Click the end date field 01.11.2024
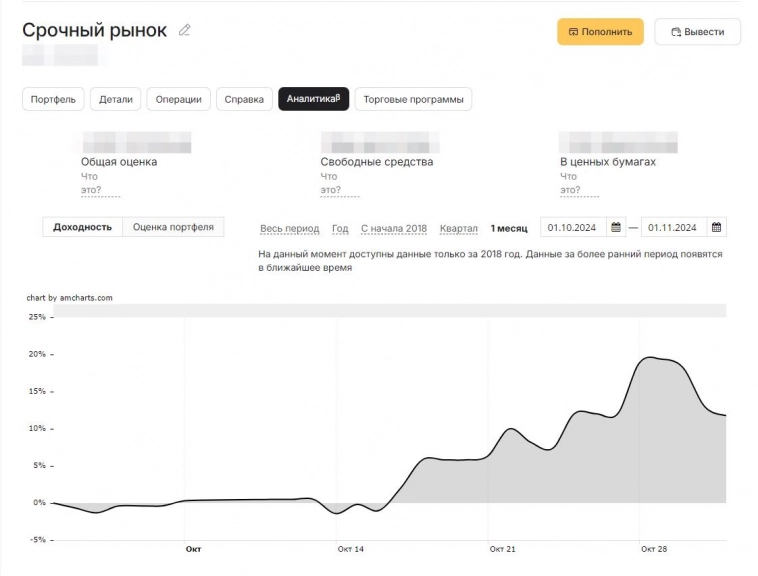758x576 pixels. [x=674, y=227]
